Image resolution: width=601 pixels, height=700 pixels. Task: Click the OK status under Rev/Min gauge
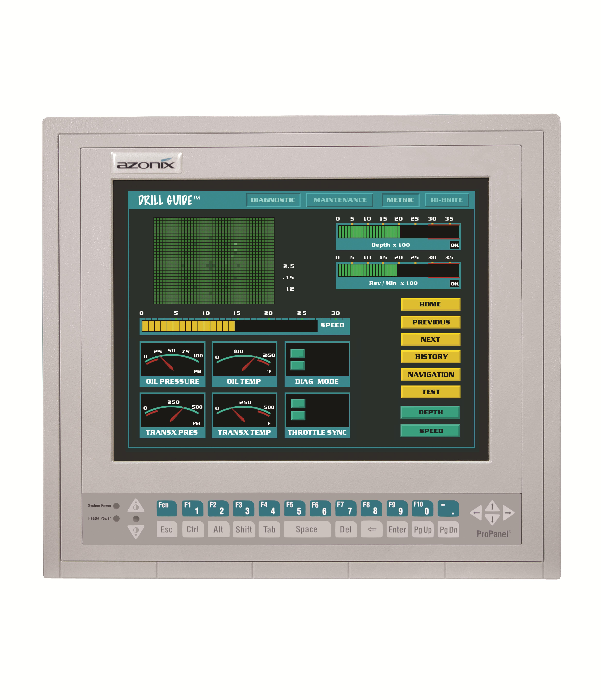455,284
